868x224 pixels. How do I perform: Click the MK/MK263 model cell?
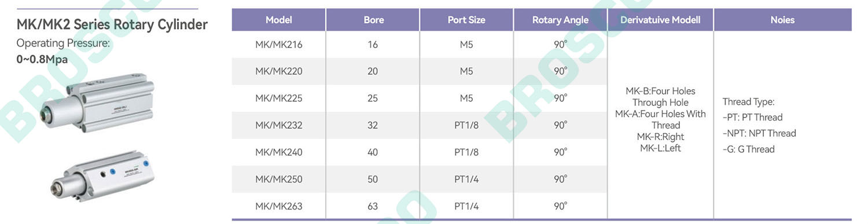click(x=279, y=206)
